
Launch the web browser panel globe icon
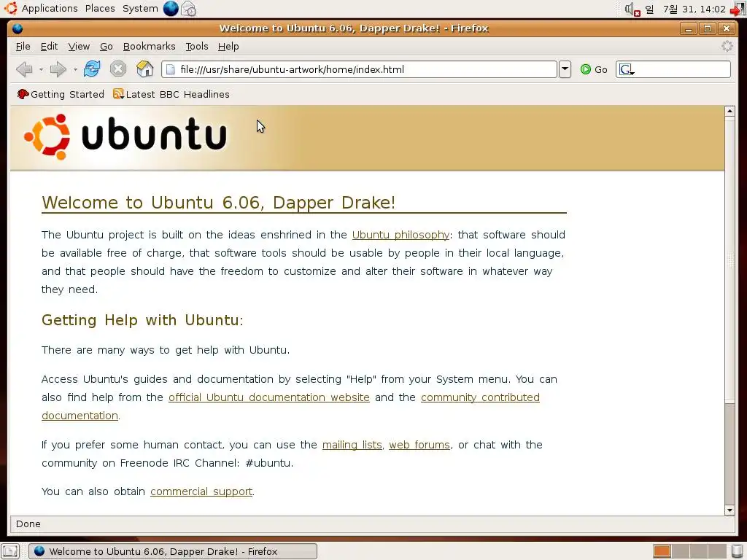171,9
